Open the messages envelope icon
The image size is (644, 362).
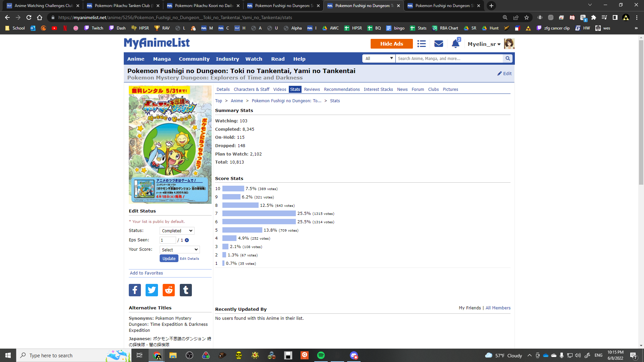438,44
